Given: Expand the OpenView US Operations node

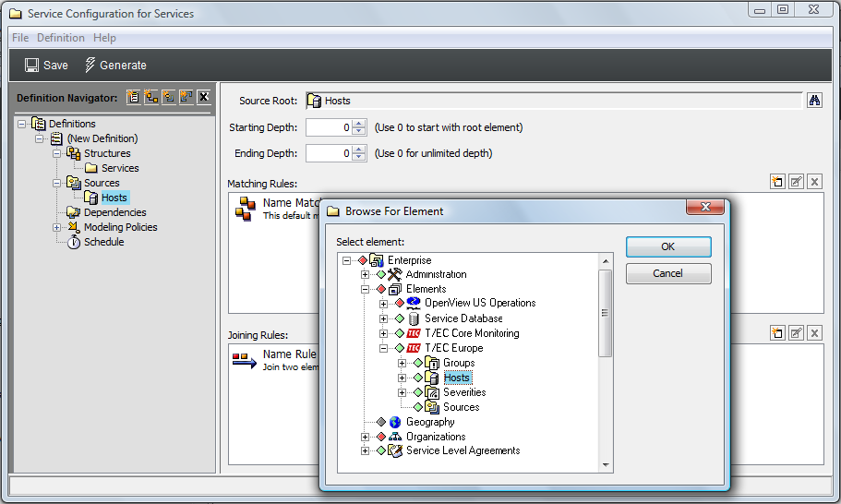Looking at the screenshot, I should 383,304.
